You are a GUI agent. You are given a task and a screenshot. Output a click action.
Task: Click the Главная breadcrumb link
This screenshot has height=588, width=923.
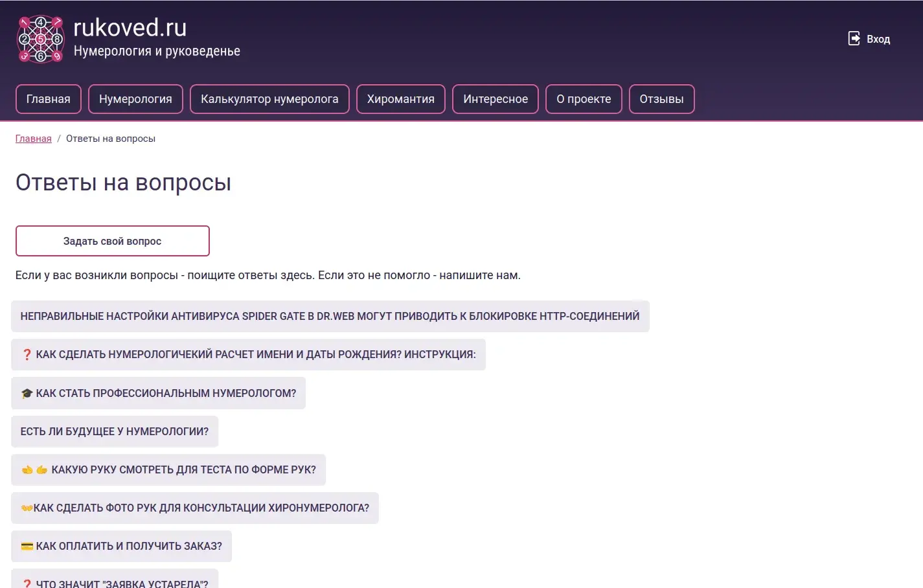pyautogui.click(x=34, y=139)
